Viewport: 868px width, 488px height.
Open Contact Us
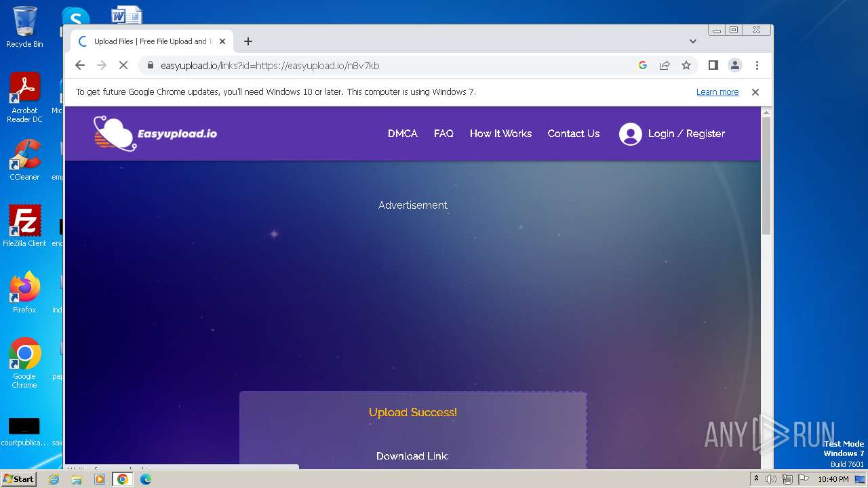coord(574,134)
